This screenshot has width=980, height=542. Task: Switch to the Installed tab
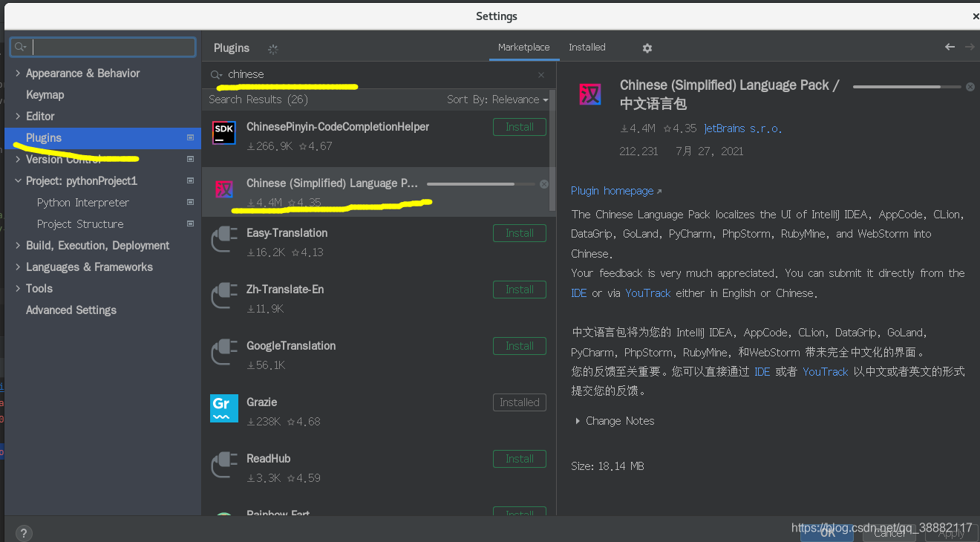coord(587,47)
